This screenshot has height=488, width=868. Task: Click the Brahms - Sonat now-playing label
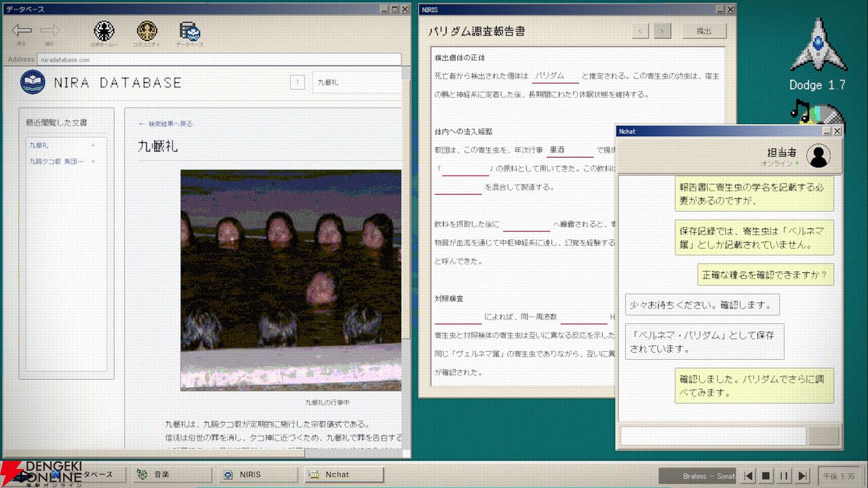[x=698, y=476]
